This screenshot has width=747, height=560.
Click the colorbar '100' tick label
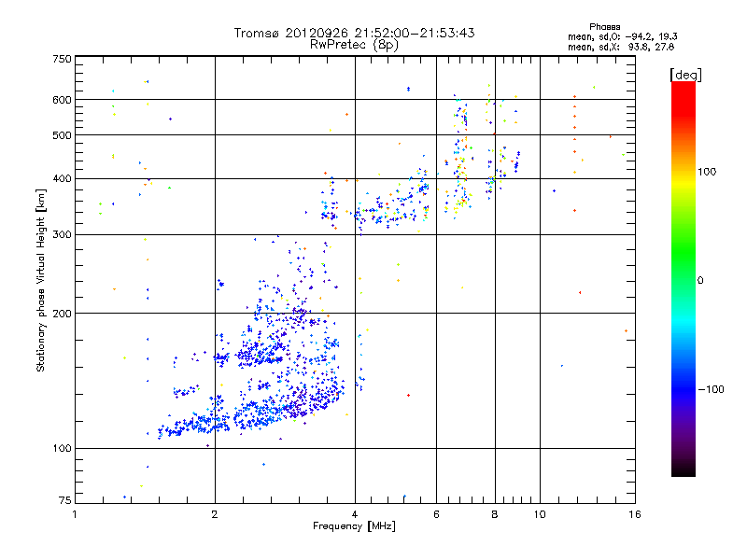(x=707, y=172)
